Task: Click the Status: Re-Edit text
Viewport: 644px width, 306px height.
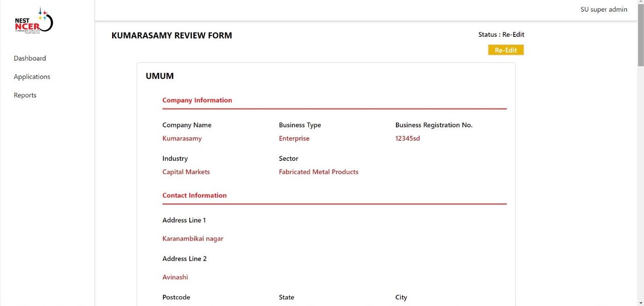Action: [501, 35]
